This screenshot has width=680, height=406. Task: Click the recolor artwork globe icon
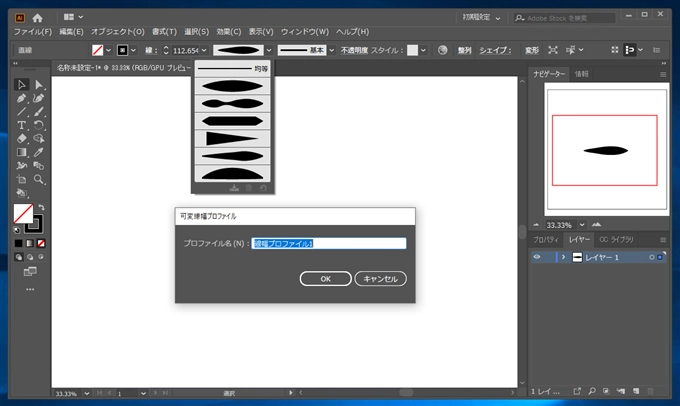[x=442, y=50]
